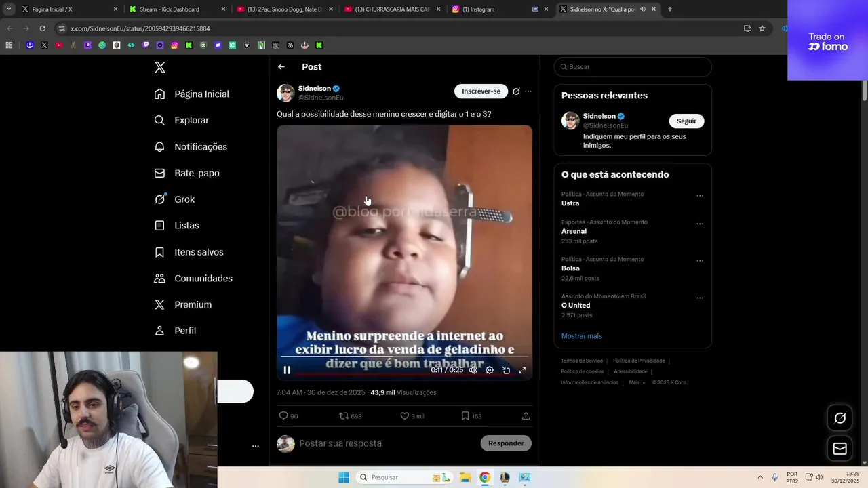Open Notificações in the sidebar
The height and width of the screenshot is (488, 868).
click(x=191, y=146)
